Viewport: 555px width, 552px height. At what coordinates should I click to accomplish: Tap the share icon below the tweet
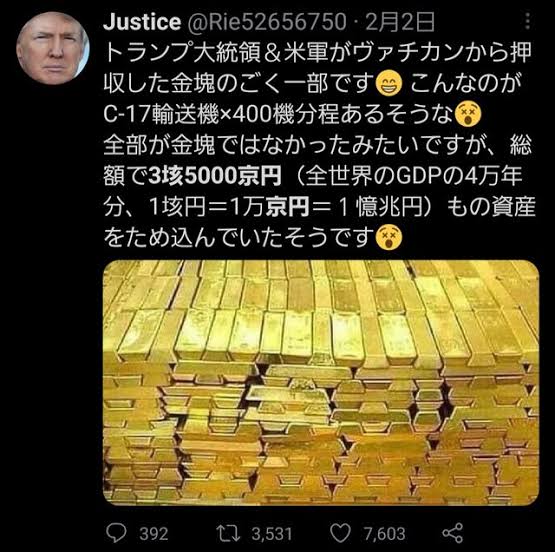pyautogui.click(x=453, y=533)
